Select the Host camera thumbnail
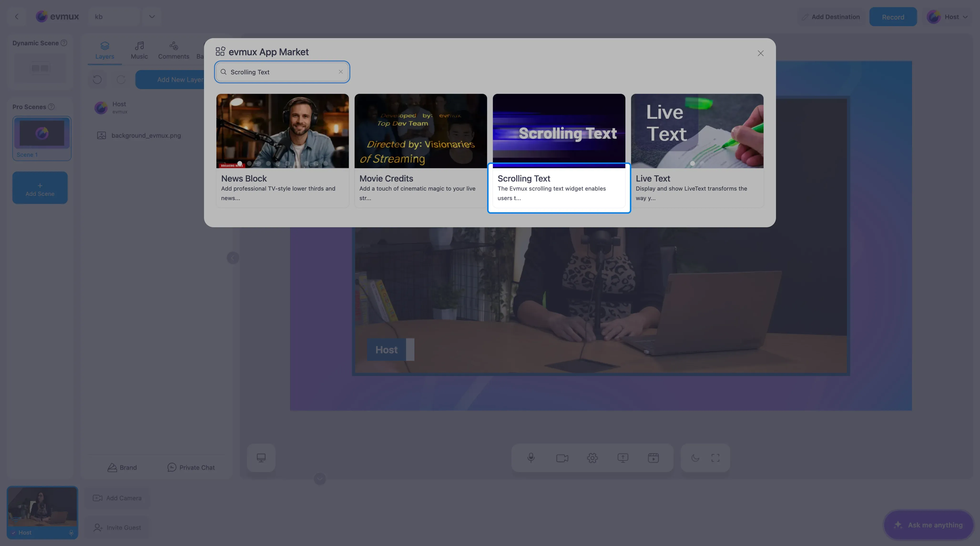 [x=42, y=513]
